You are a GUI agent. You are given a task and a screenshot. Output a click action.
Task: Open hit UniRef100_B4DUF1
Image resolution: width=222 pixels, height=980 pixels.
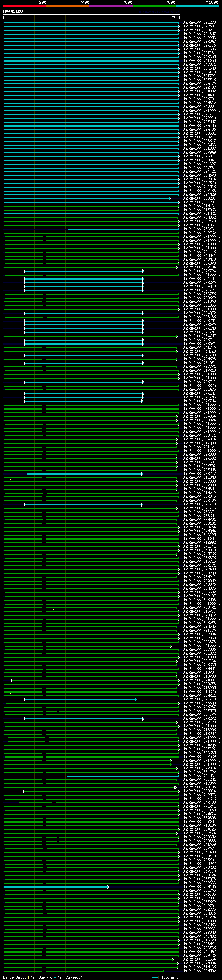tap(199, 256)
